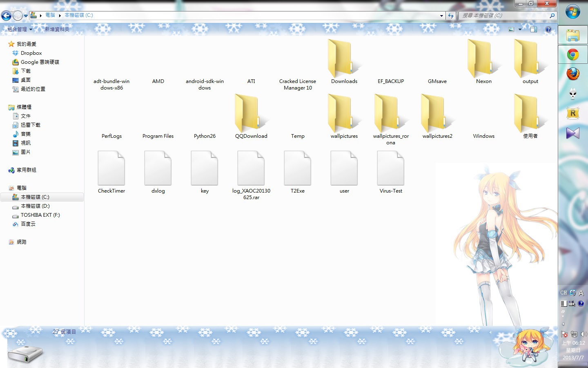The height and width of the screenshot is (368, 588).
Task: Click the Windows Explorer taskbar icon
Action: (x=573, y=35)
